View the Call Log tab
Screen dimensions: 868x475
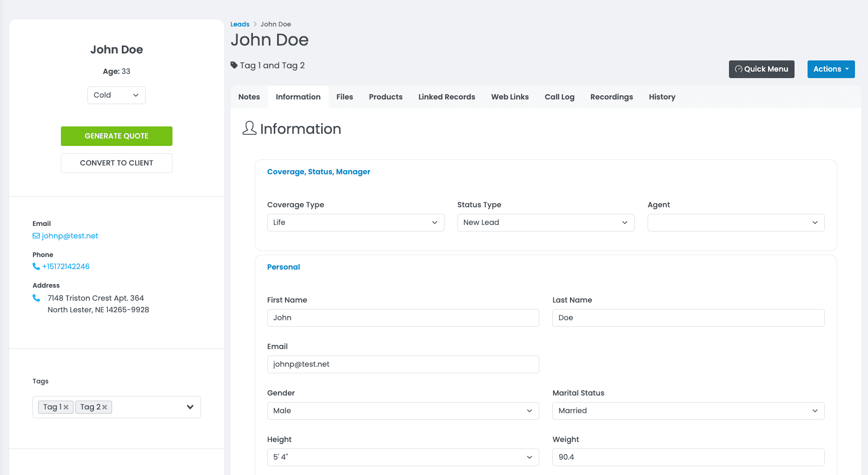pyautogui.click(x=560, y=97)
